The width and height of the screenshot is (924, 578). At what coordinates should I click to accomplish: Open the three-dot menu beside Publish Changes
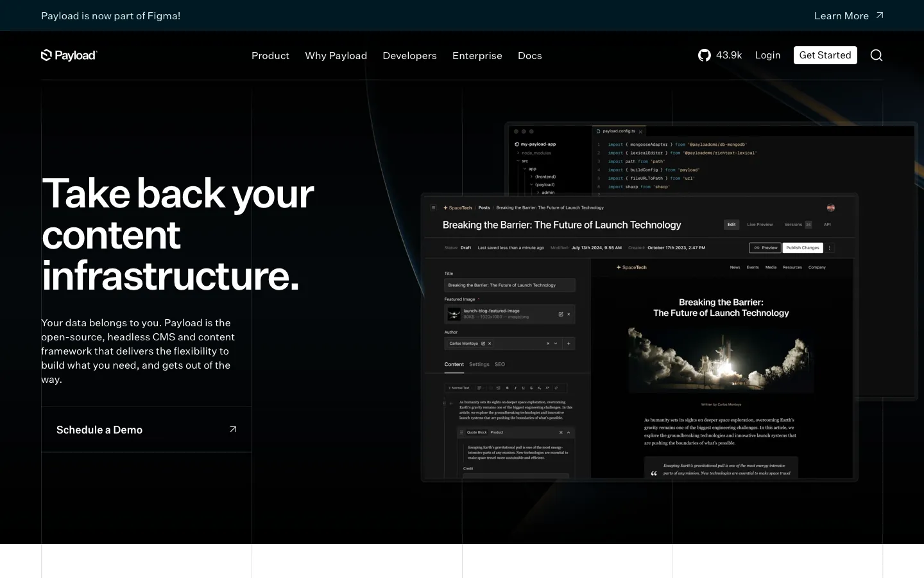point(829,248)
